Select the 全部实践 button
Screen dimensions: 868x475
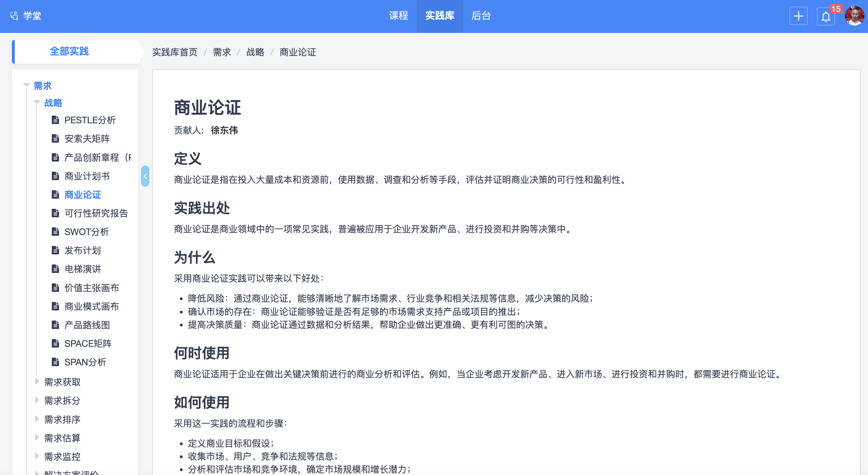click(69, 51)
